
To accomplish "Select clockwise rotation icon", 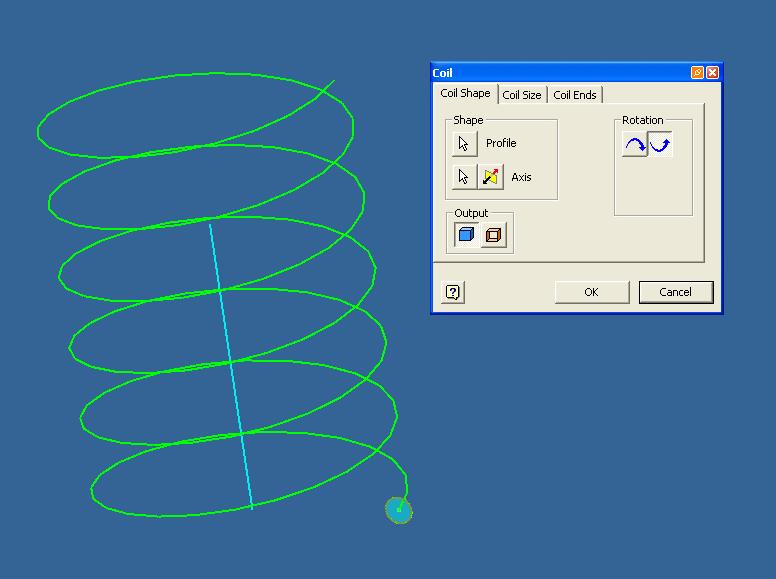I will (x=634, y=145).
